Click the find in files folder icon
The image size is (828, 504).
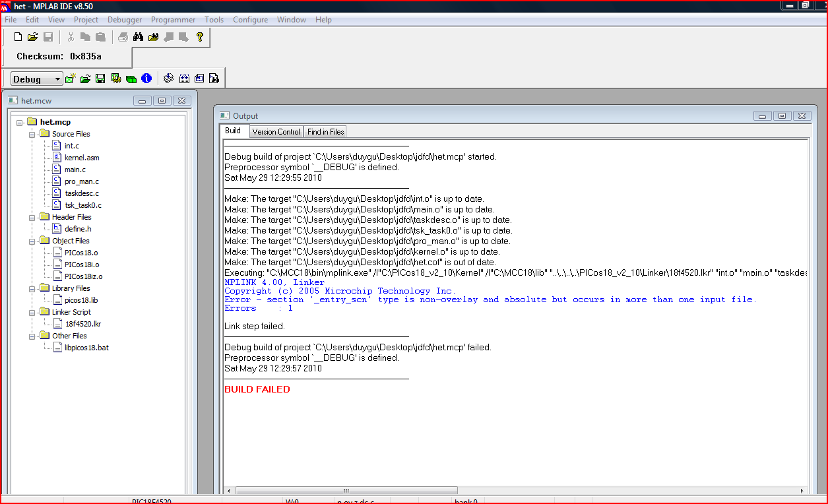[x=153, y=37]
